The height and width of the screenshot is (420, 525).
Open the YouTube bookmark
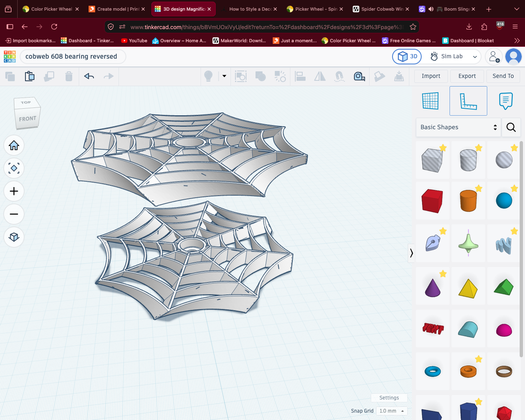[x=134, y=41]
